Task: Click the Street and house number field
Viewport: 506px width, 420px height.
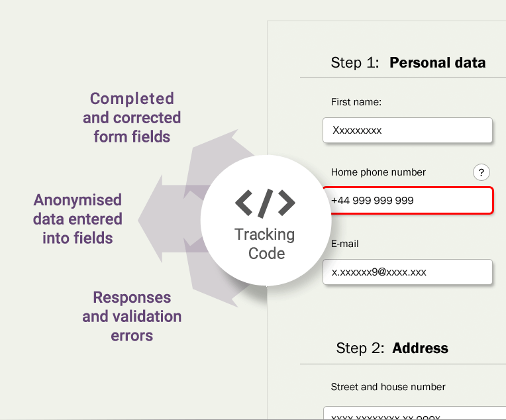Action: coord(415,413)
